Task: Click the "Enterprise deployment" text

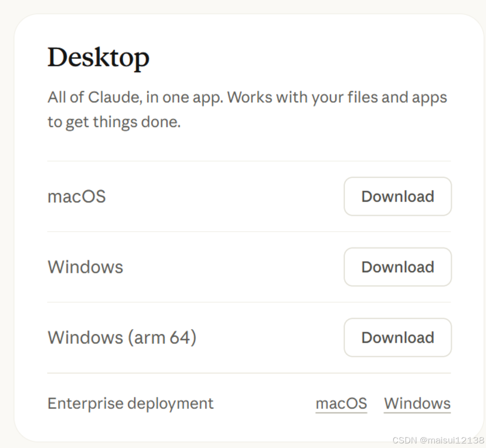Action: 131,404
